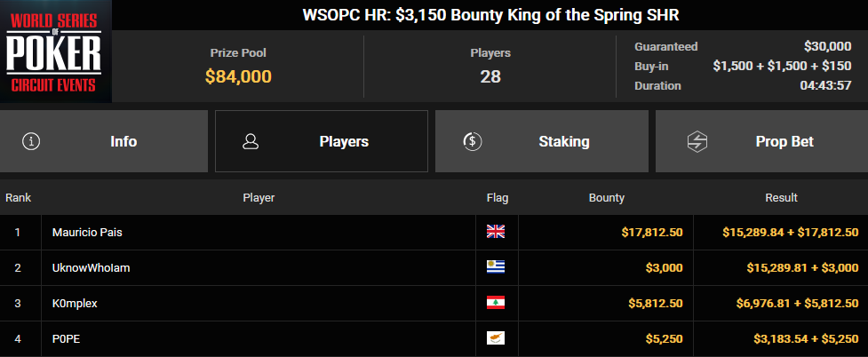868x357 pixels.
Task: Click the World Series of Poker logo
Action: (55, 52)
